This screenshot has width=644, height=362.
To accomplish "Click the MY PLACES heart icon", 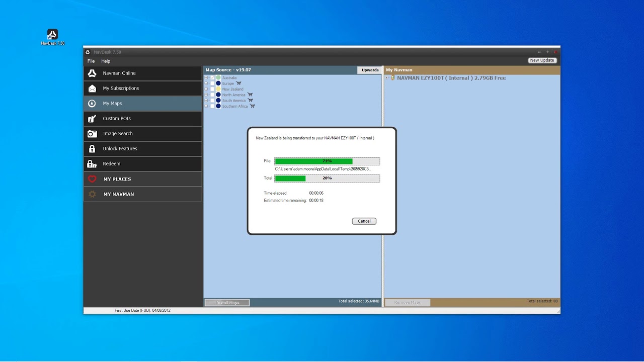I will [x=92, y=179].
